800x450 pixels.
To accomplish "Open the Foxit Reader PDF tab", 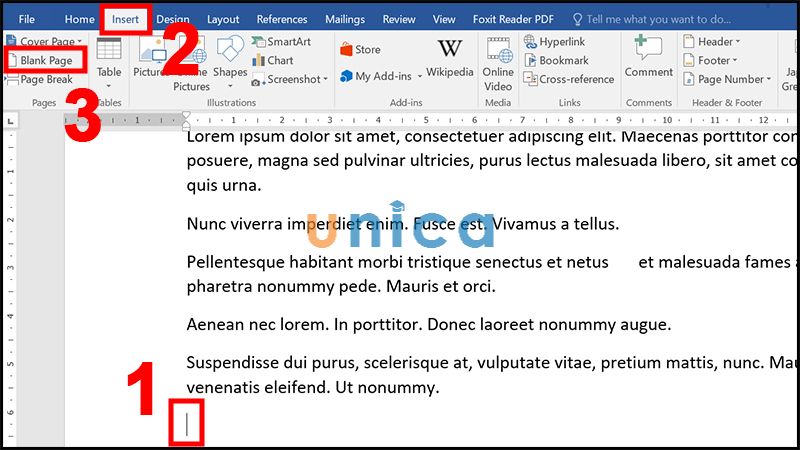I will pos(513,19).
